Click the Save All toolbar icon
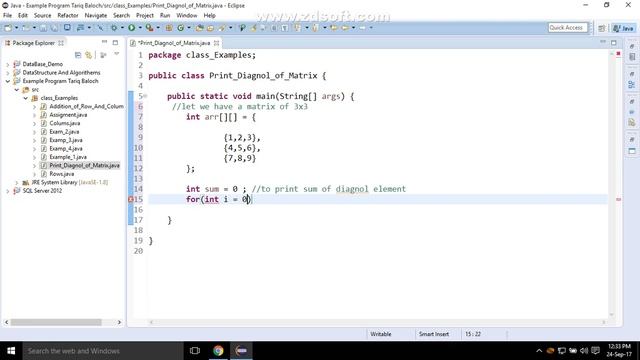Image resolution: width=640 pixels, height=360 pixels. (54, 28)
